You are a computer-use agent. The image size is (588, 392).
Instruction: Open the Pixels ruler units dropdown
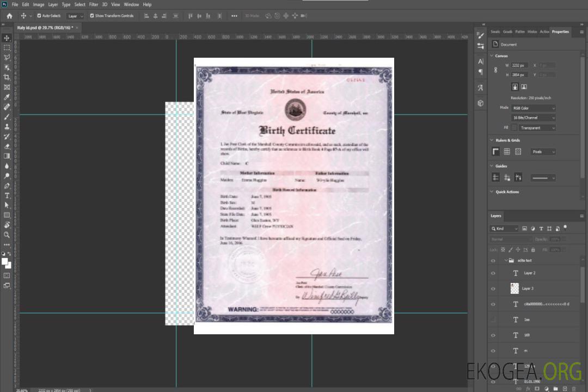543,151
